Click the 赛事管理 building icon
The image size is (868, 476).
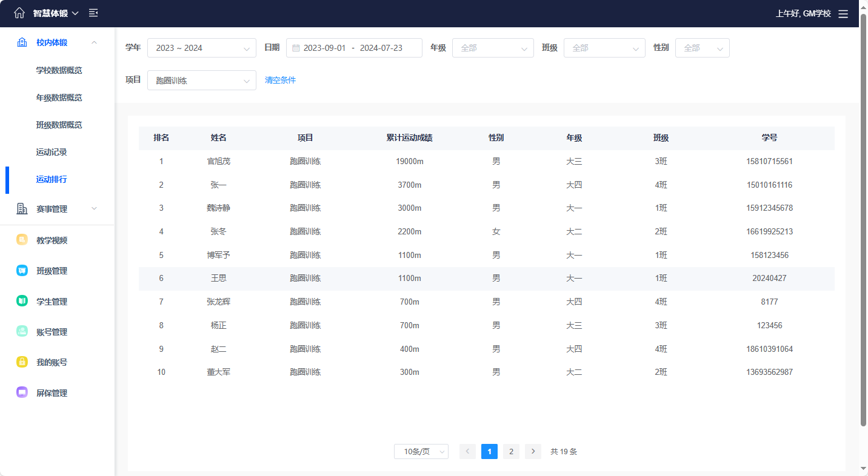pyautogui.click(x=22, y=209)
